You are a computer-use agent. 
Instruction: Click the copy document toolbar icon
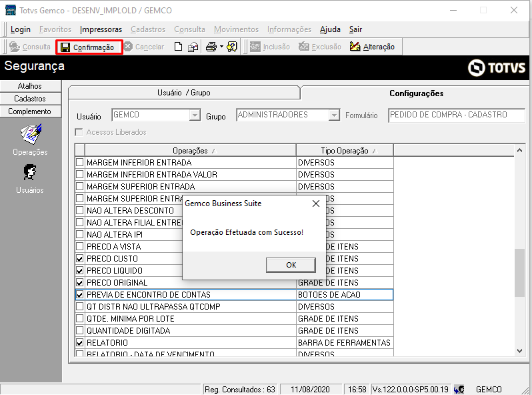click(193, 47)
